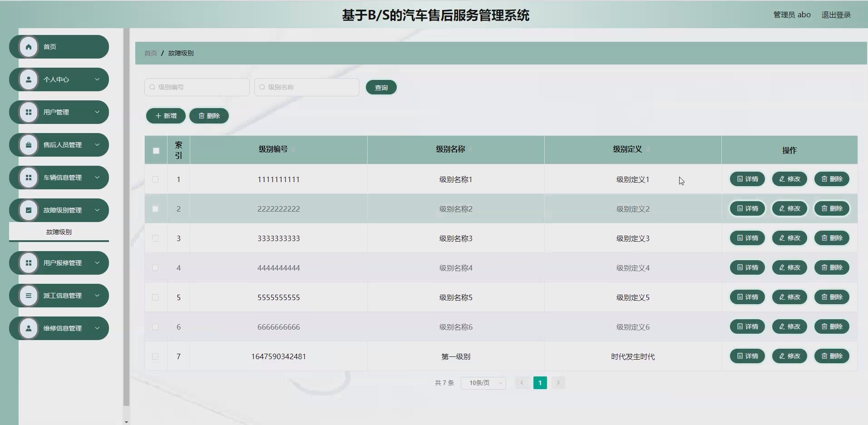Open 详情 for 第一级别 row
868x425 pixels.
pyautogui.click(x=747, y=356)
